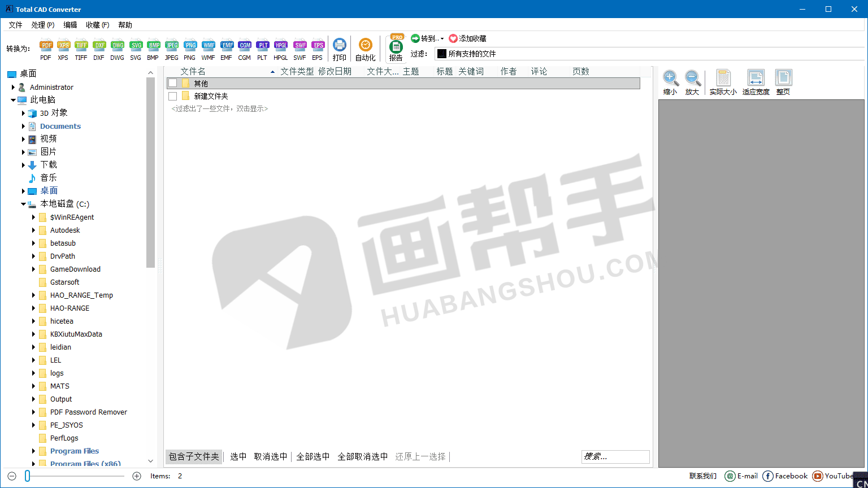
Task: Add favorite with 添加收藏 button
Action: [467, 38]
